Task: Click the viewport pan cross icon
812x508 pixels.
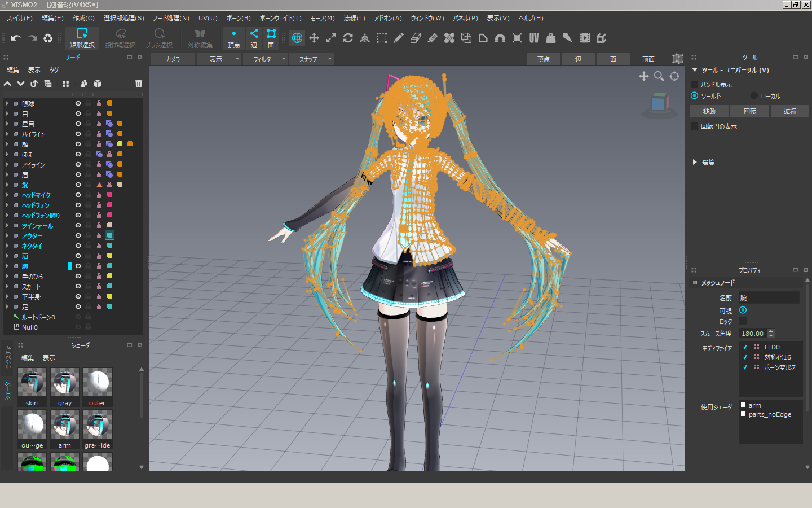Action: point(644,76)
